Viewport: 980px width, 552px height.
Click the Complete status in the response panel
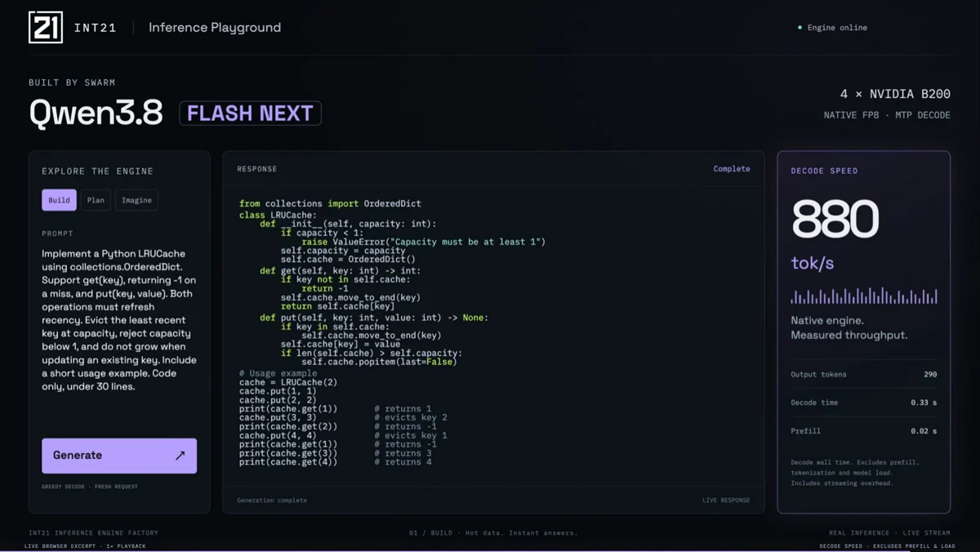point(732,169)
